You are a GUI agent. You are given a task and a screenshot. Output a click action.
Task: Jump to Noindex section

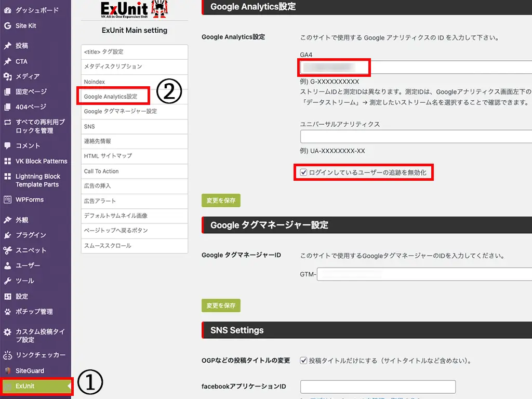[135, 82]
